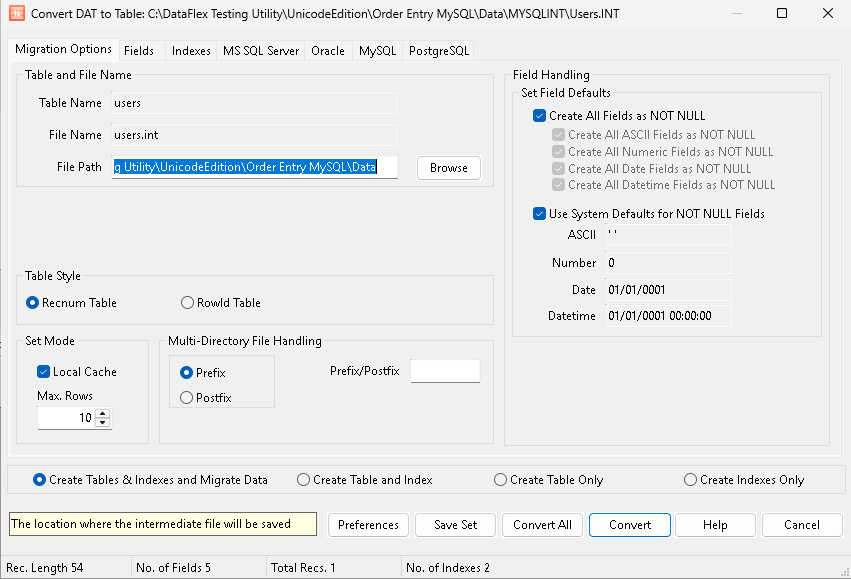Decrease Max. Rows with down arrow

tap(103, 423)
